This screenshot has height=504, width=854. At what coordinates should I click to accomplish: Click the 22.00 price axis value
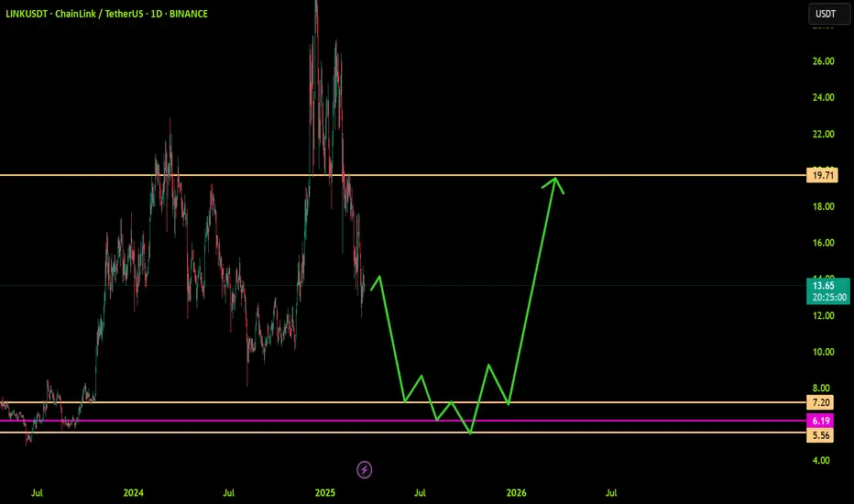coord(823,134)
